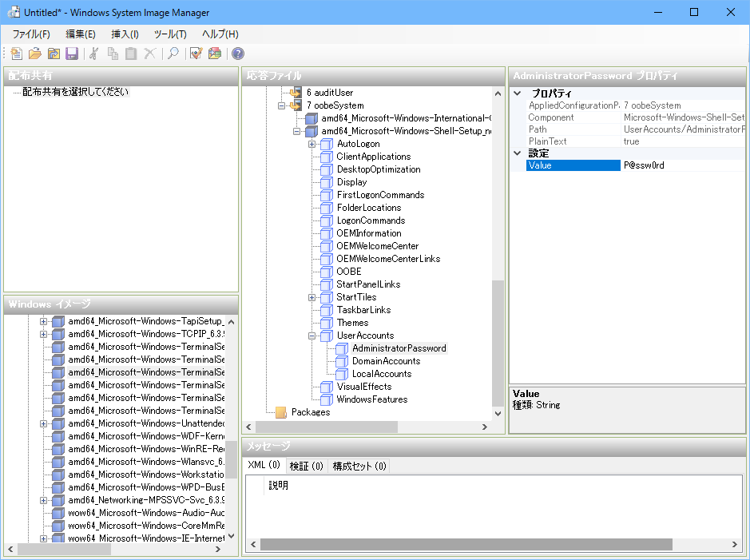Image resolution: width=750 pixels, height=560 pixels.
Task: Collapse the プロパティ section chevron
Action: click(x=517, y=93)
